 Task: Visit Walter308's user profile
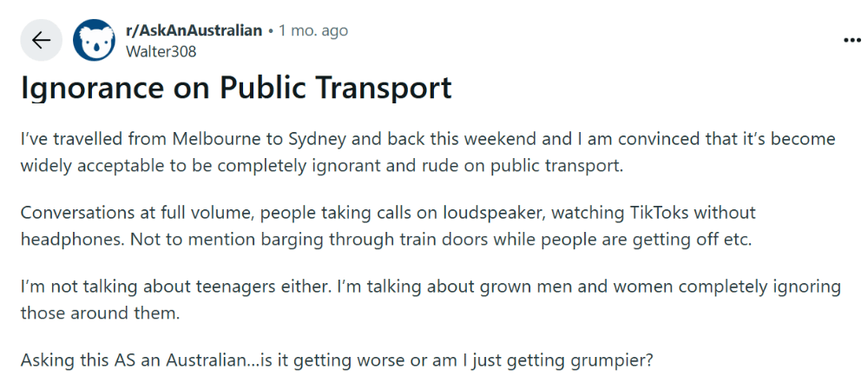pos(161,51)
